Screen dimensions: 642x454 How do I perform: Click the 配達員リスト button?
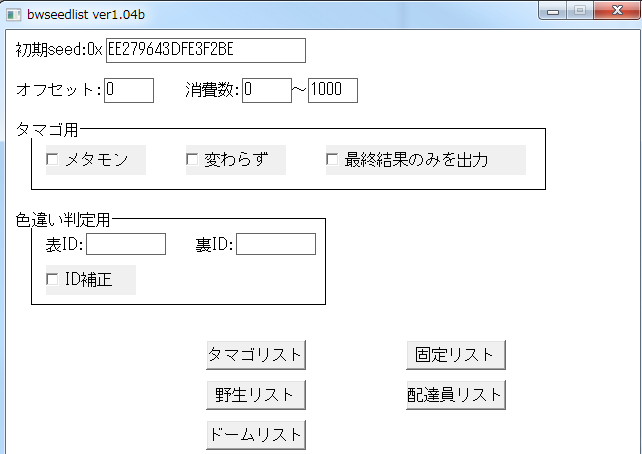pyautogui.click(x=456, y=395)
